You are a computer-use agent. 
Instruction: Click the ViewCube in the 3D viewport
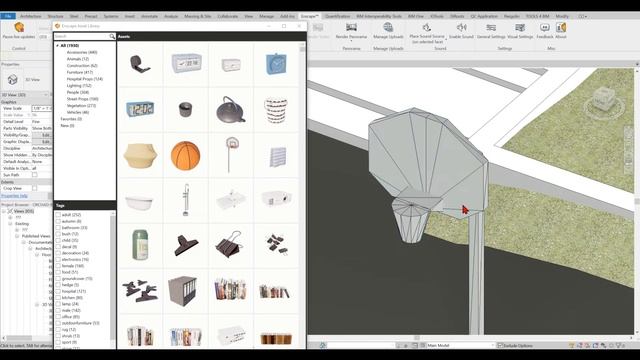(603, 100)
